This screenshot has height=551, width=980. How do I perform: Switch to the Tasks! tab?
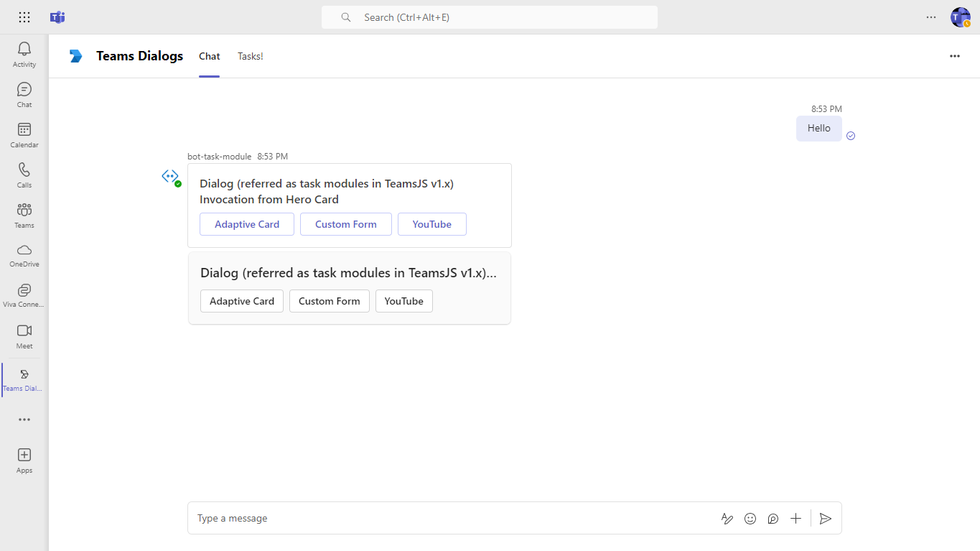[x=251, y=56]
